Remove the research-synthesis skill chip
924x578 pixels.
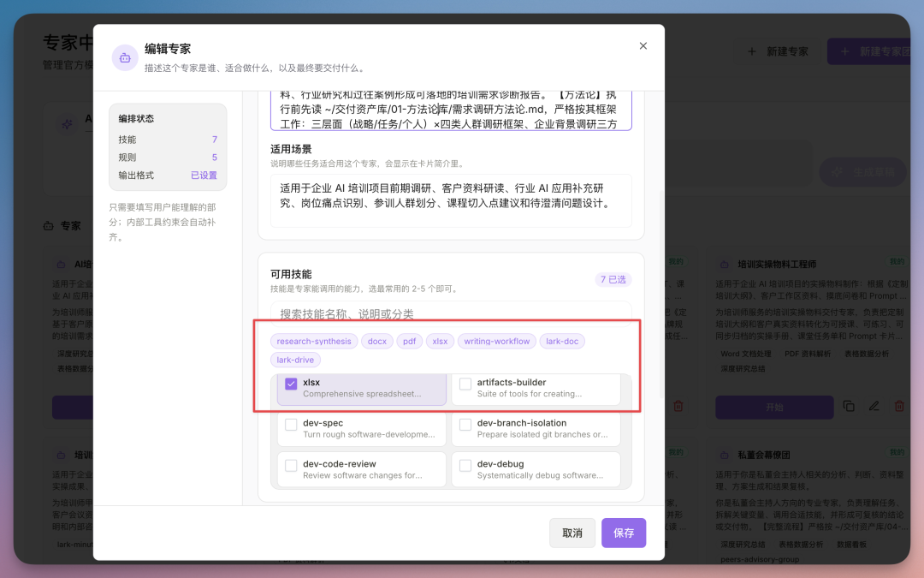click(314, 341)
